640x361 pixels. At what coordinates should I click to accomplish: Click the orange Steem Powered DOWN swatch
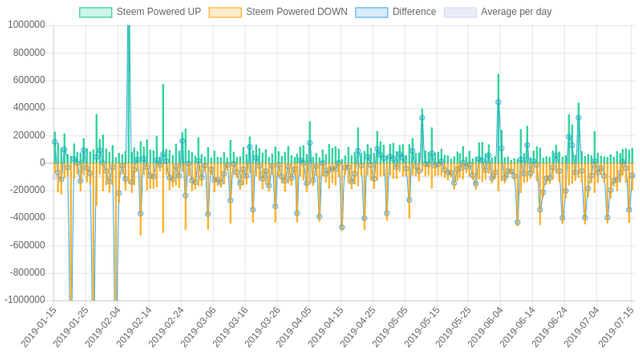225,12
